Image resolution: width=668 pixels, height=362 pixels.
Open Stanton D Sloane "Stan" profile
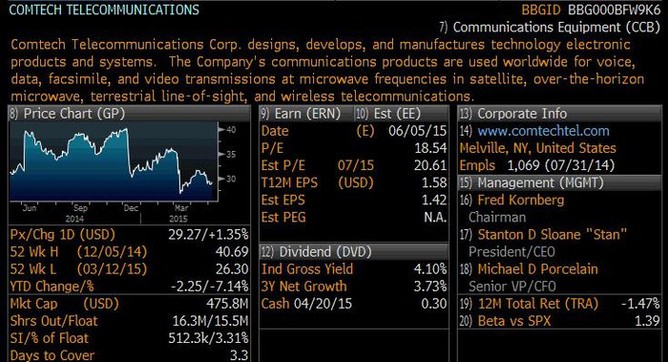coord(552,235)
